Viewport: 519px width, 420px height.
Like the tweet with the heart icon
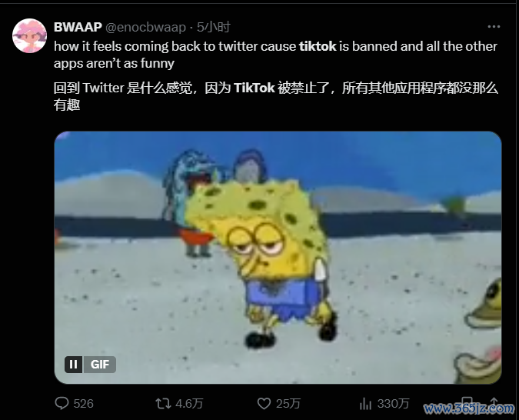(264, 403)
